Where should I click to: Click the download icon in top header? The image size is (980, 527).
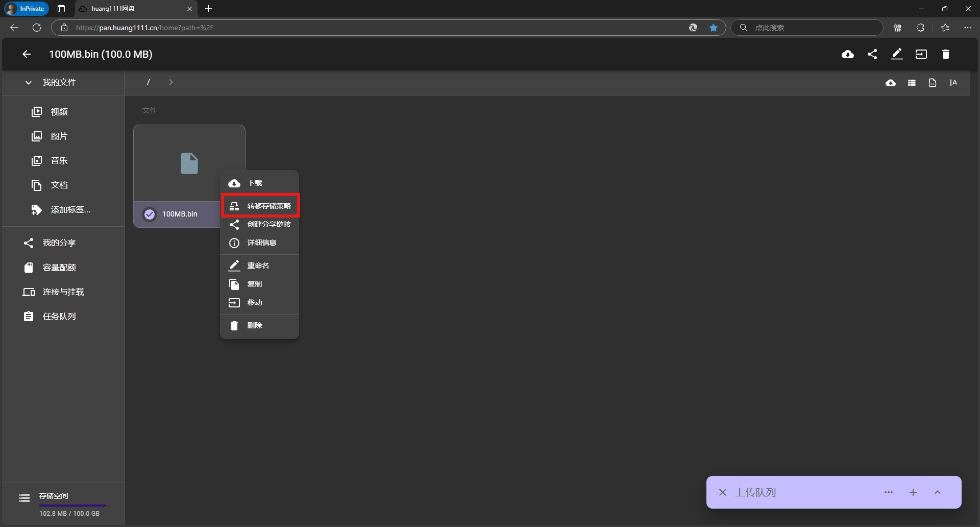point(847,54)
